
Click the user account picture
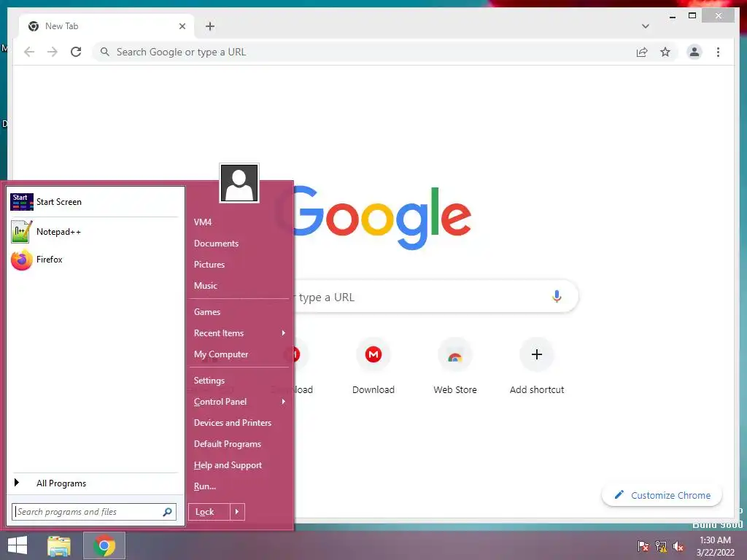pos(239,183)
